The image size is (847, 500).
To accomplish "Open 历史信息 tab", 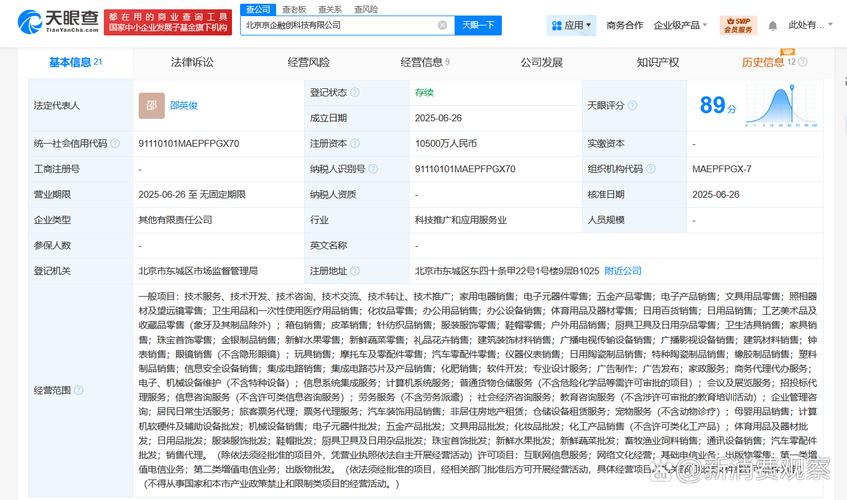I will (x=763, y=62).
